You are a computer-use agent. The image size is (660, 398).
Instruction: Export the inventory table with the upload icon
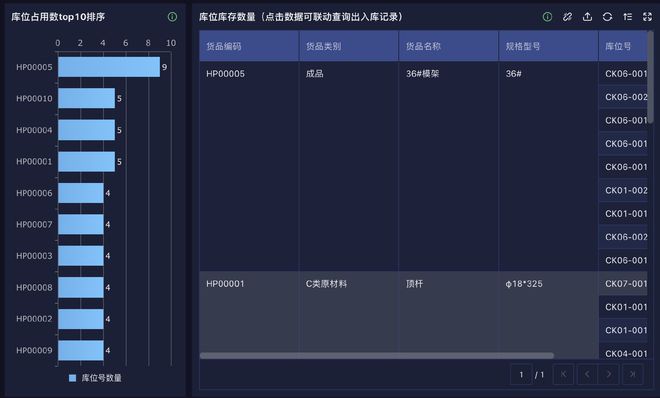587,17
